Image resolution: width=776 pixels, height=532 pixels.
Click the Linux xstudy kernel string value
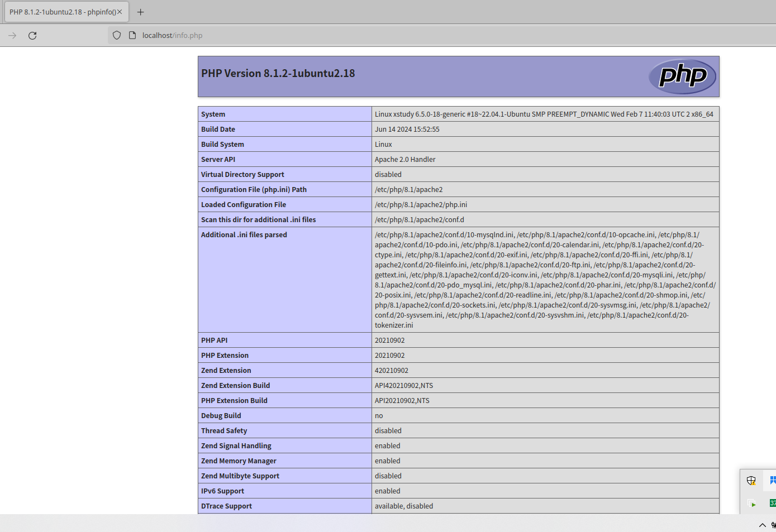pyautogui.click(x=544, y=114)
